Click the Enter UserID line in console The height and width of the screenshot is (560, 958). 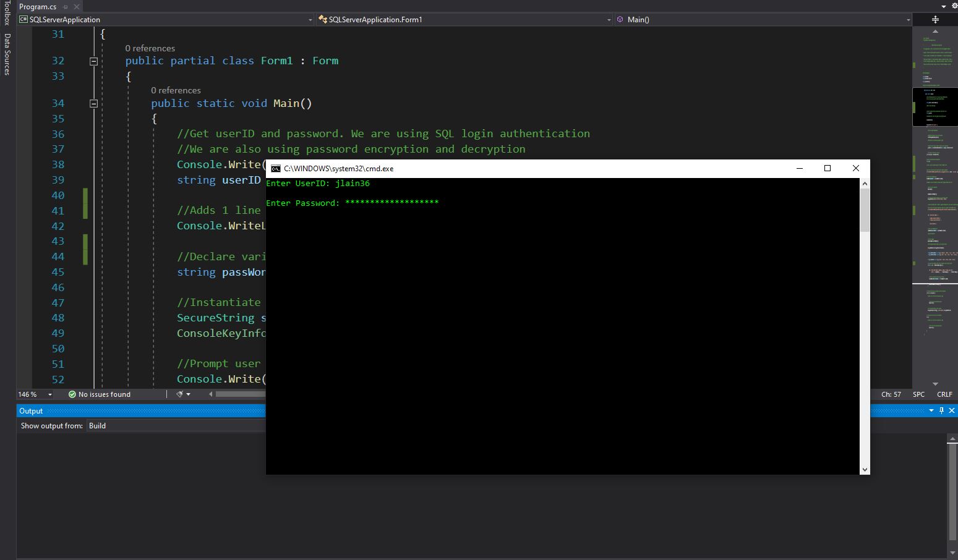tap(318, 184)
